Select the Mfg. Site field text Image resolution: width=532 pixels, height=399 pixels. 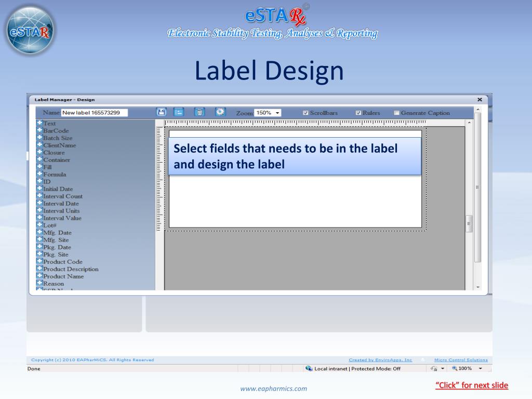56,240
